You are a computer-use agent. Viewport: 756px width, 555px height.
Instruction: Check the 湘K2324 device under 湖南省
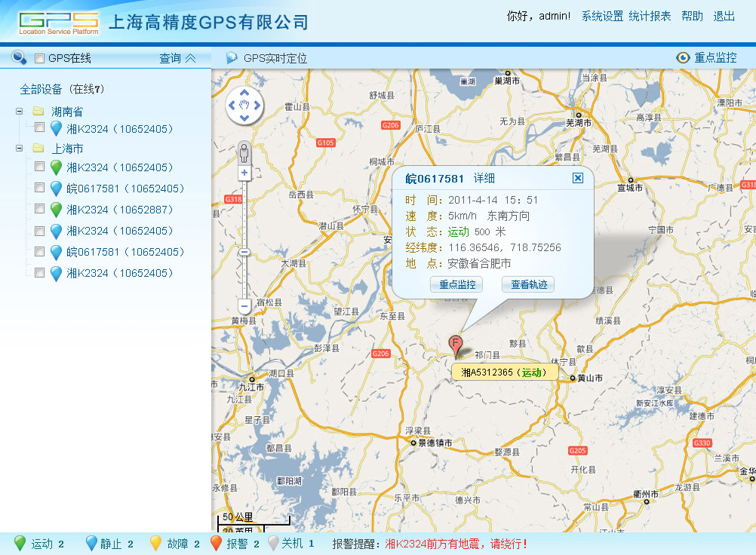[x=39, y=128]
